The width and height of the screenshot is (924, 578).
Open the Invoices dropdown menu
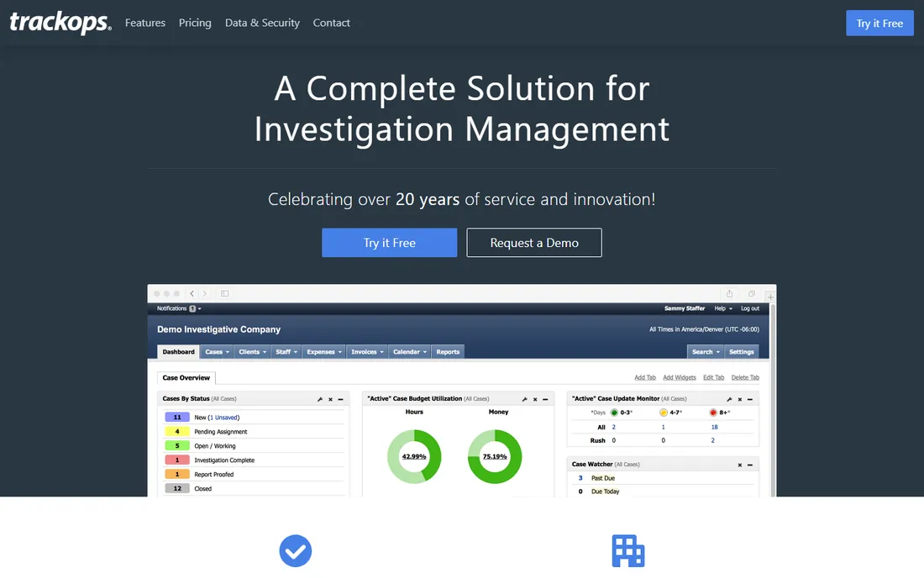click(x=367, y=352)
